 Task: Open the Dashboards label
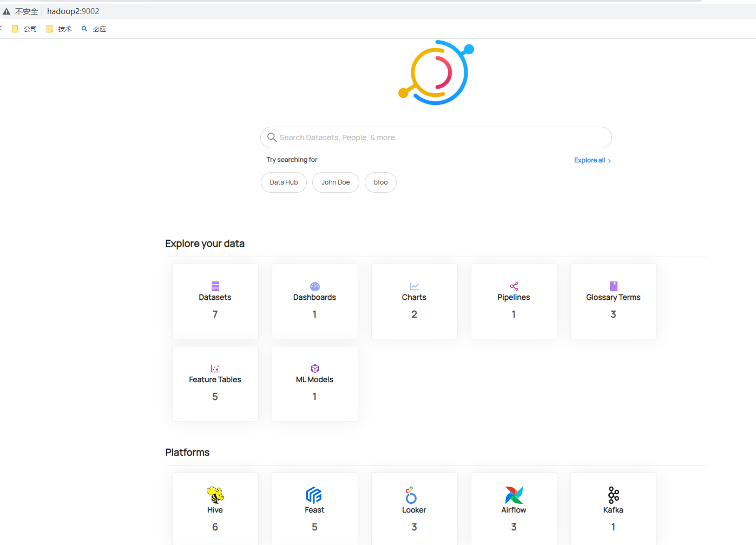[x=314, y=297]
